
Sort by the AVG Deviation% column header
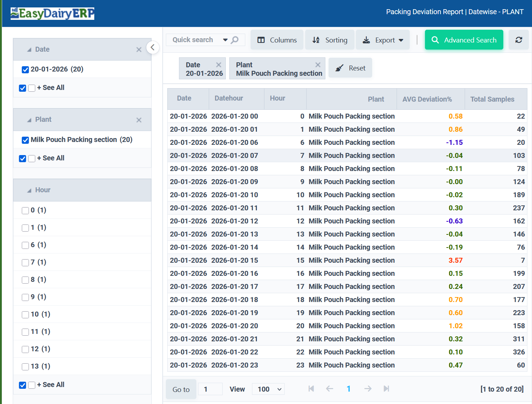[x=427, y=99]
